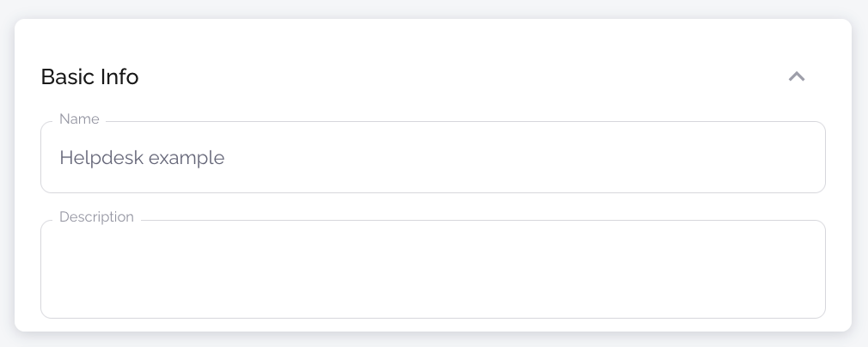
Task: Click the Basic Info section heading
Action: pyautogui.click(x=89, y=76)
